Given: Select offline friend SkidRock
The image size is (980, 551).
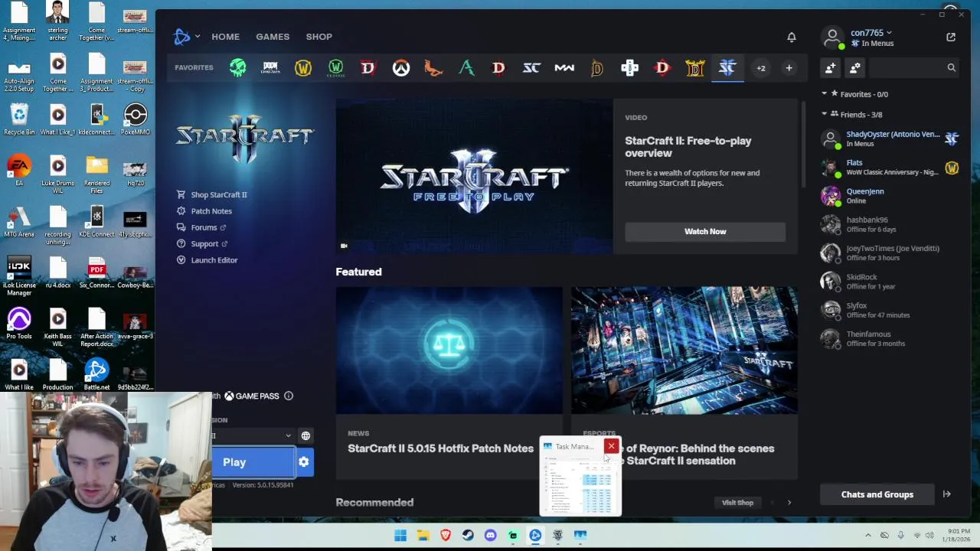Looking at the screenshot, I should [x=890, y=282].
